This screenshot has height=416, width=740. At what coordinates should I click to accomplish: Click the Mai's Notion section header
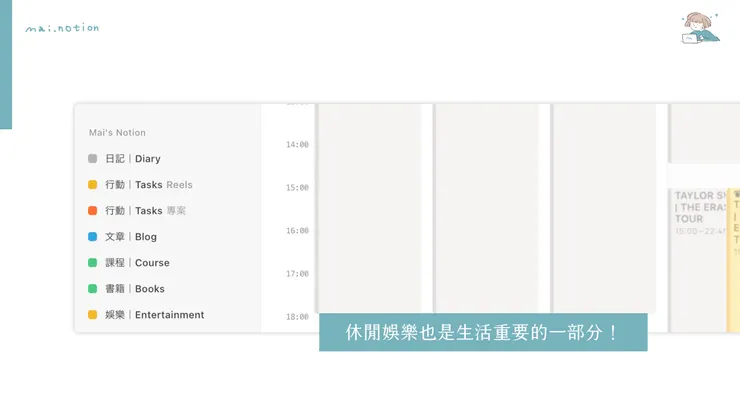pos(117,133)
